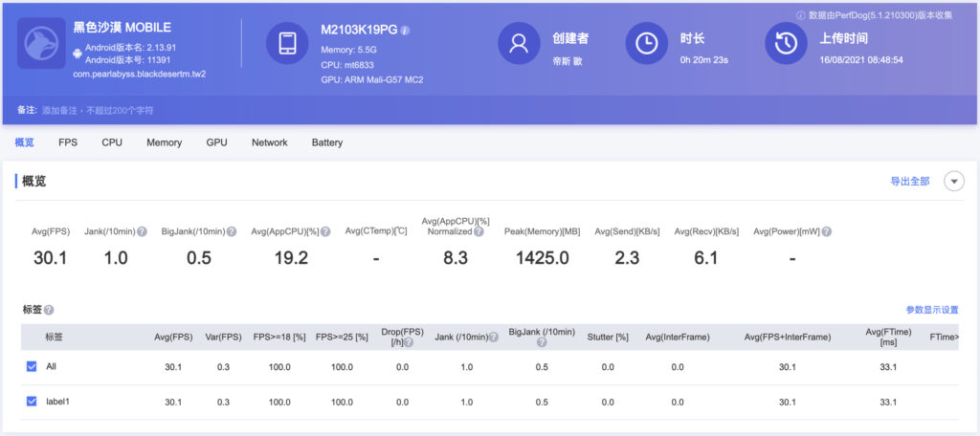
Task: Click help icon beside 标签 heading
Action: click(x=49, y=310)
